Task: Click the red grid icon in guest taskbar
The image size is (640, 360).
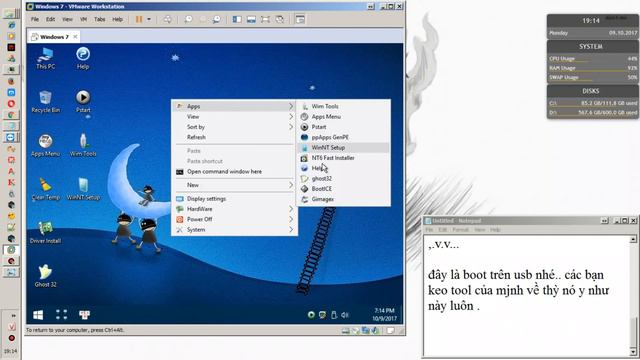Action: coord(84,314)
